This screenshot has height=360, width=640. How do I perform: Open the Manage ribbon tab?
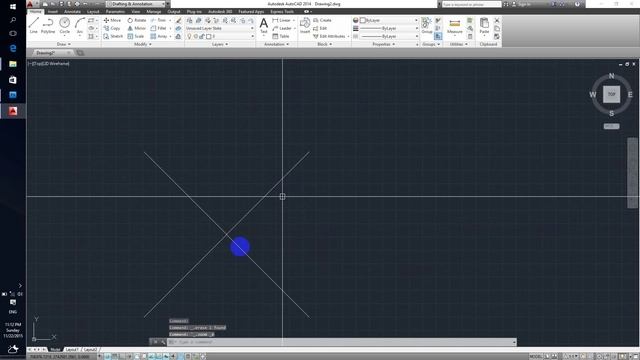(153, 11)
